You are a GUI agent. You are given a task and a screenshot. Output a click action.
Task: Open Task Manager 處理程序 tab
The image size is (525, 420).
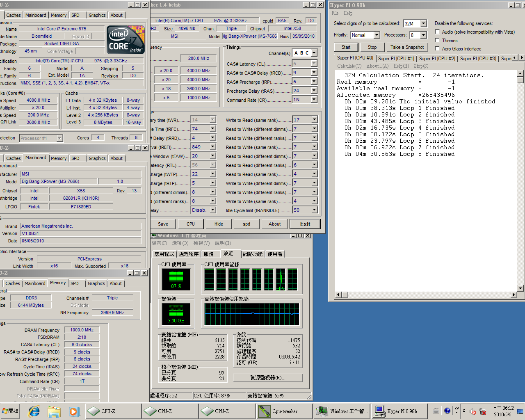tap(189, 254)
